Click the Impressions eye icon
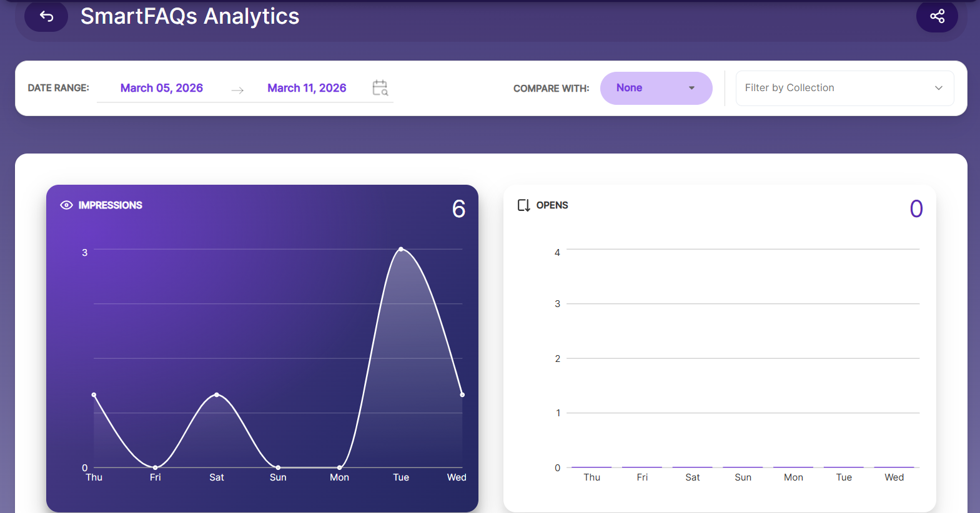The width and height of the screenshot is (980, 513). click(x=66, y=205)
